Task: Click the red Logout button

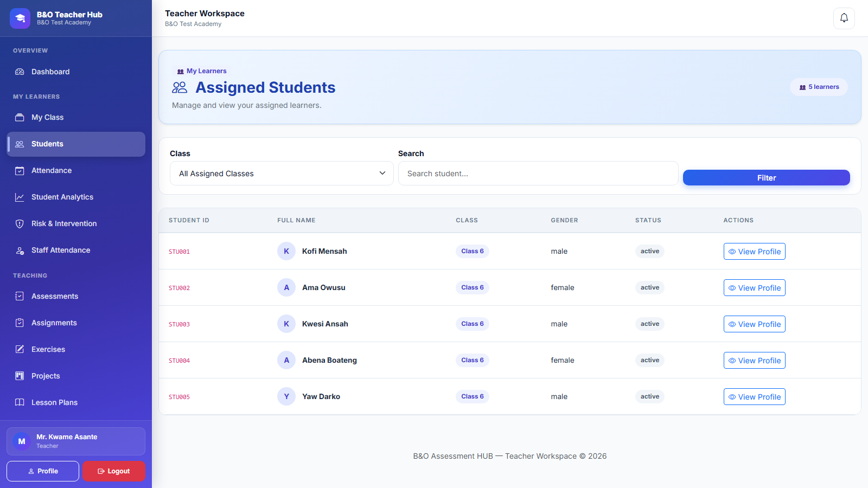Action: pos(114,471)
